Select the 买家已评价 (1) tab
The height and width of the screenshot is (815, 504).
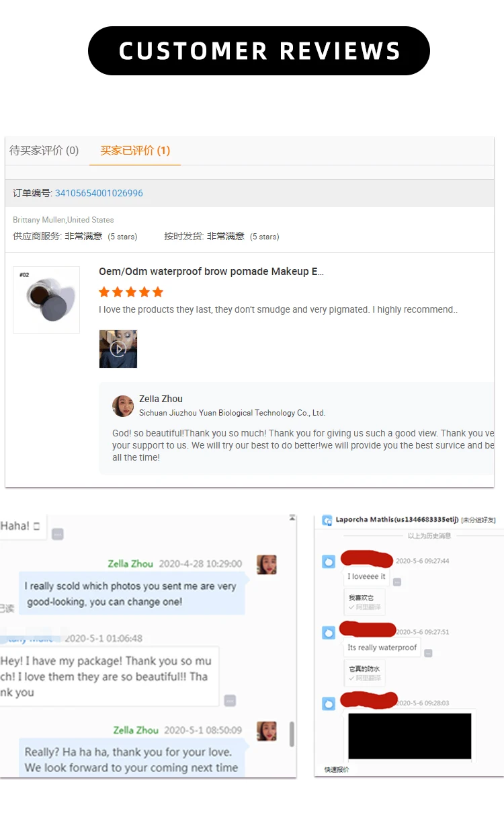tap(135, 151)
